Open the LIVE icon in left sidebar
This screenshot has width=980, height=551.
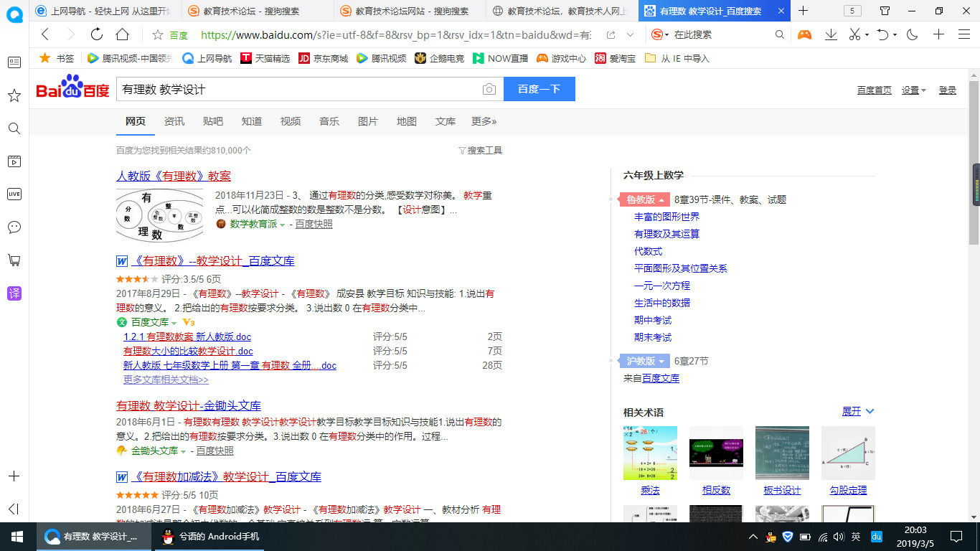coord(14,194)
